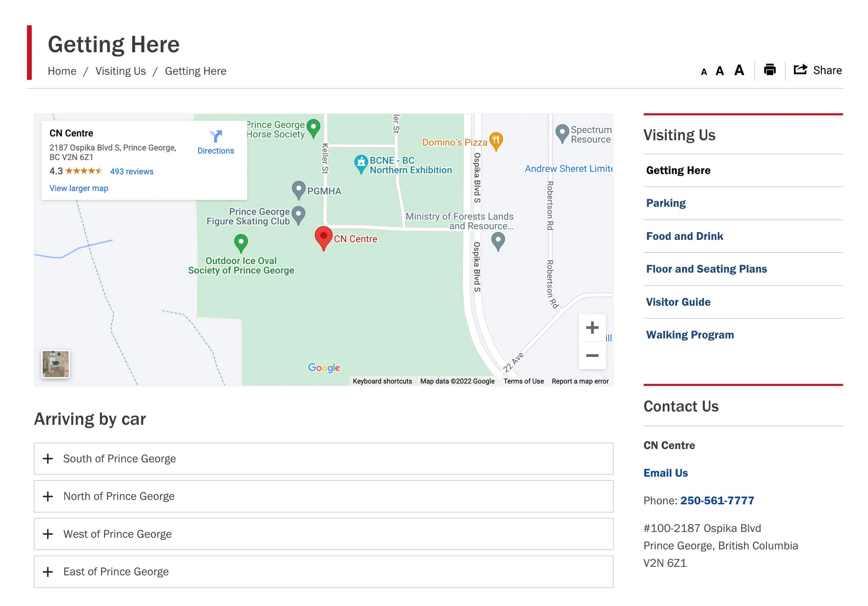Image resolution: width=868 pixels, height=606 pixels.
Task: Zoom in the map with plus button
Action: (x=592, y=328)
